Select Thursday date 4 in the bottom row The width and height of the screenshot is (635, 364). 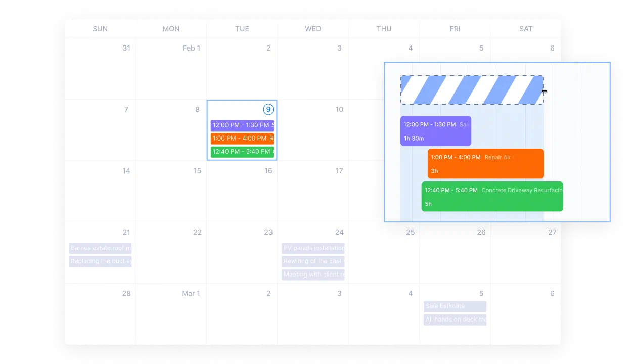410,293
